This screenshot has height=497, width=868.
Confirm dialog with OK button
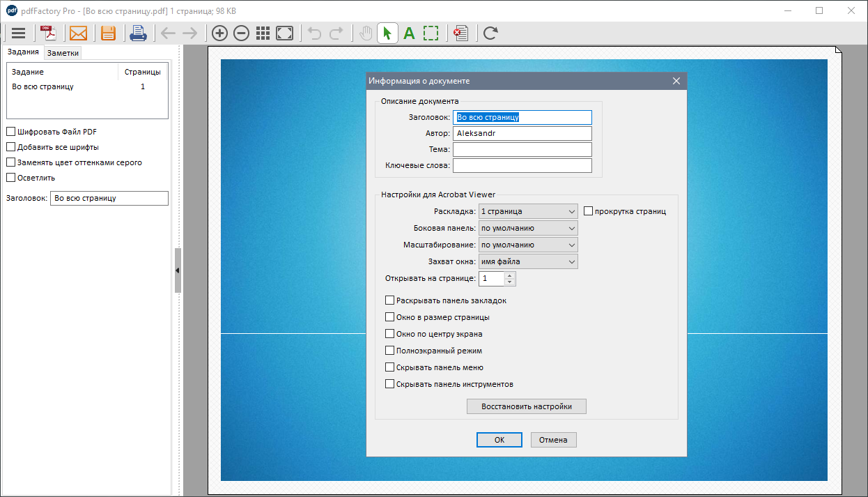[x=499, y=440]
